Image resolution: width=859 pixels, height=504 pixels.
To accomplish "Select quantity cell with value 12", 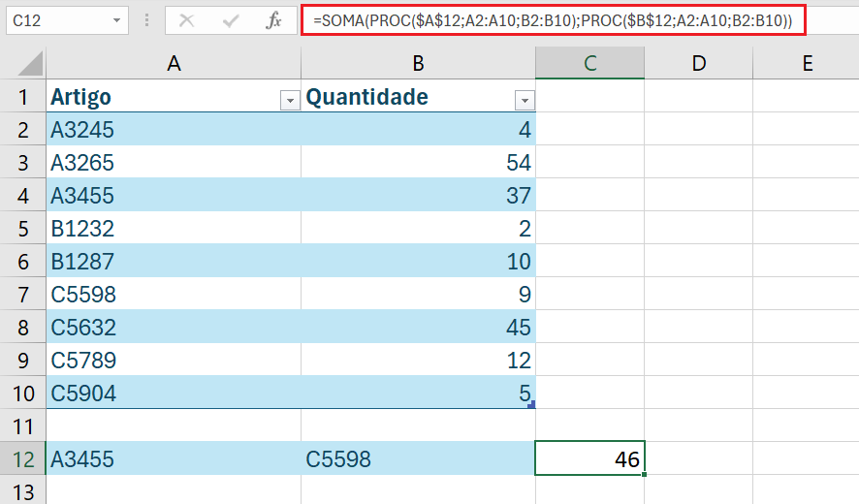I will [418, 360].
